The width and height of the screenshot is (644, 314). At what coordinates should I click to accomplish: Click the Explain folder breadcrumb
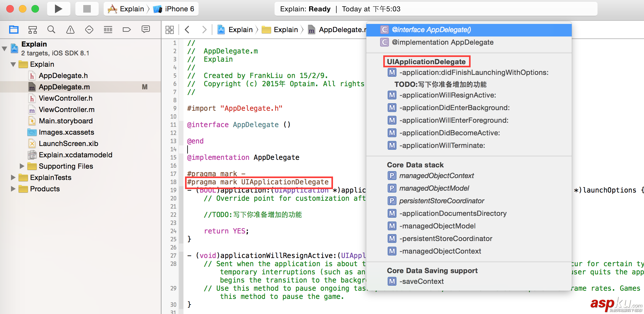(285, 30)
